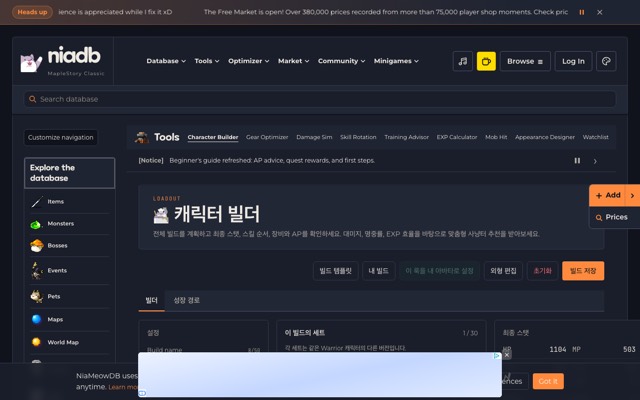This screenshot has height=400, width=640.
Task: Accept cookies with Got it button
Action: tap(548, 381)
